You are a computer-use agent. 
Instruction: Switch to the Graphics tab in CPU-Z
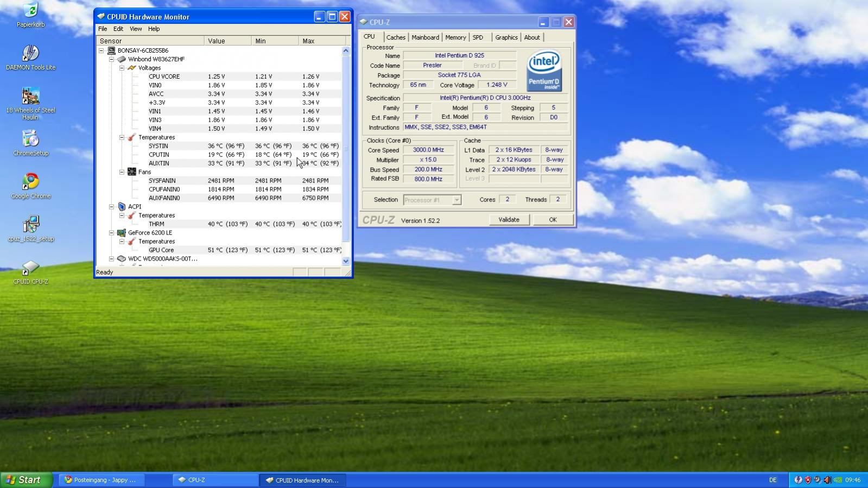point(506,37)
